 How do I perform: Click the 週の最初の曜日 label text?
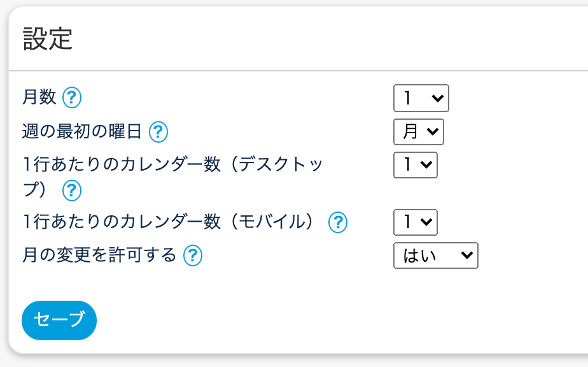point(82,132)
